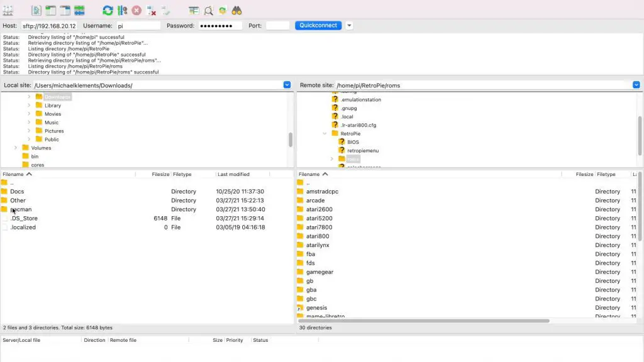Refresh the file and folder lists
The image size is (644, 362).
(108, 11)
